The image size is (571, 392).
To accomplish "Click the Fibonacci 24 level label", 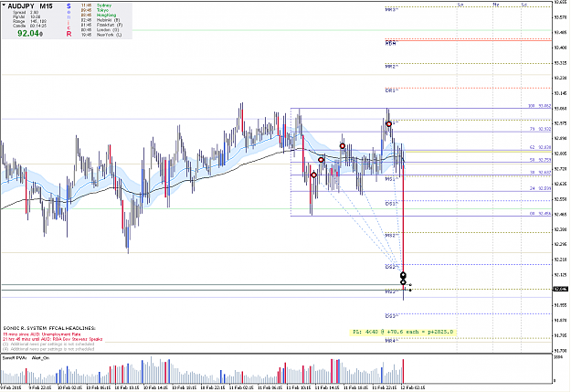I will point(540,188).
